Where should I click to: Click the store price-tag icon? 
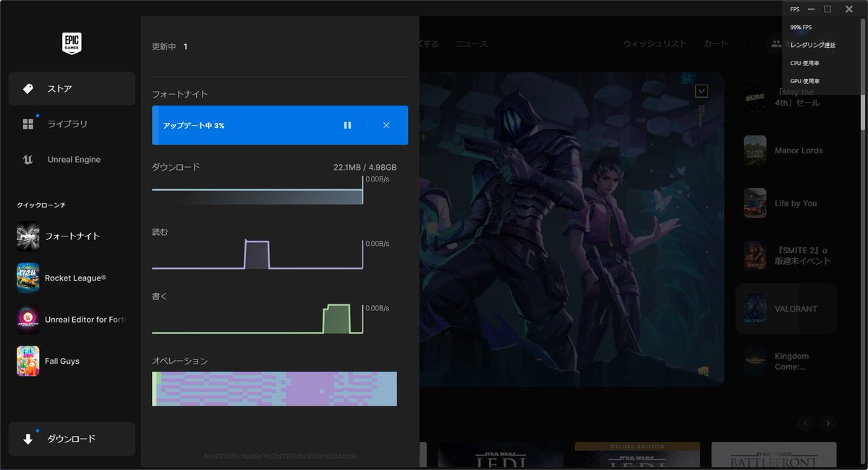point(28,89)
